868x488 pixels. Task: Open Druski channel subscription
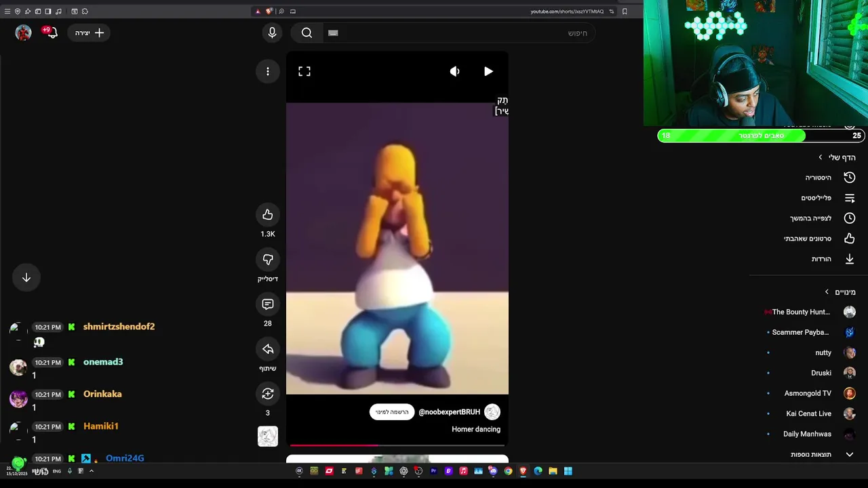click(811, 373)
